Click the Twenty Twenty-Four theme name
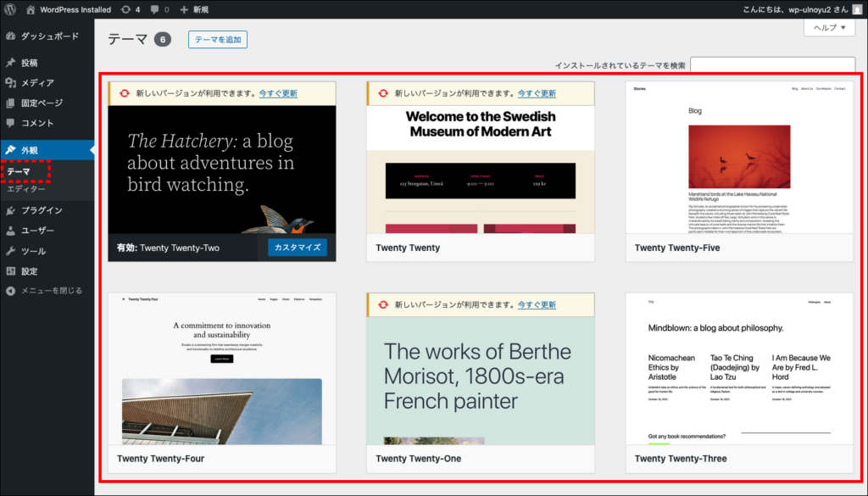Image resolution: width=868 pixels, height=496 pixels. [x=160, y=459]
